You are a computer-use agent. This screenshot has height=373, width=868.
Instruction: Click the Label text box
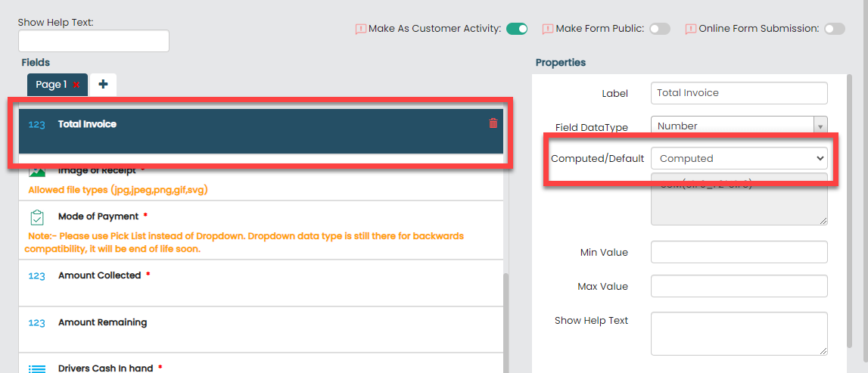pyautogui.click(x=739, y=93)
